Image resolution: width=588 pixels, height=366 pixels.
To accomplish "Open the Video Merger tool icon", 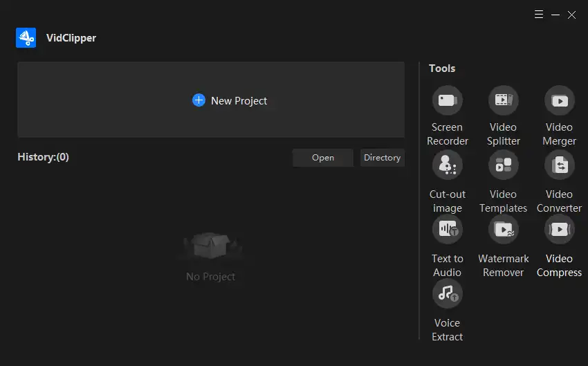I will coord(559,100).
